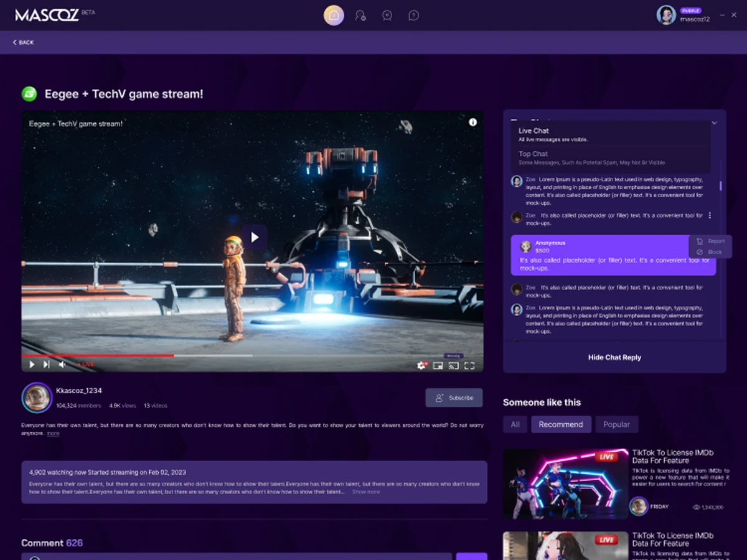Click '104,324 members' stat

[78, 406]
